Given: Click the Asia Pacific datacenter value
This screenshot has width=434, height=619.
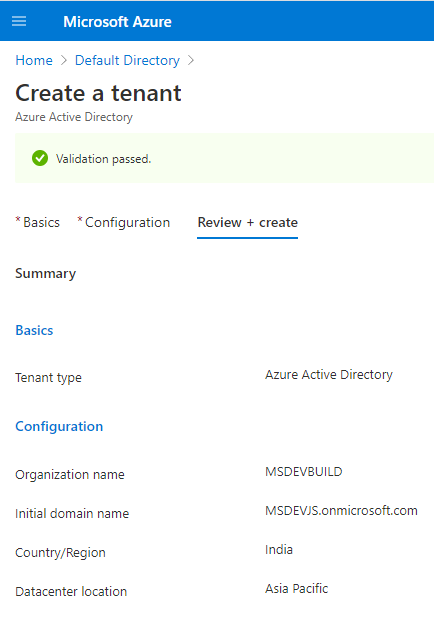Looking at the screenshot, I should pyautogui.click(x=297, y=589).
